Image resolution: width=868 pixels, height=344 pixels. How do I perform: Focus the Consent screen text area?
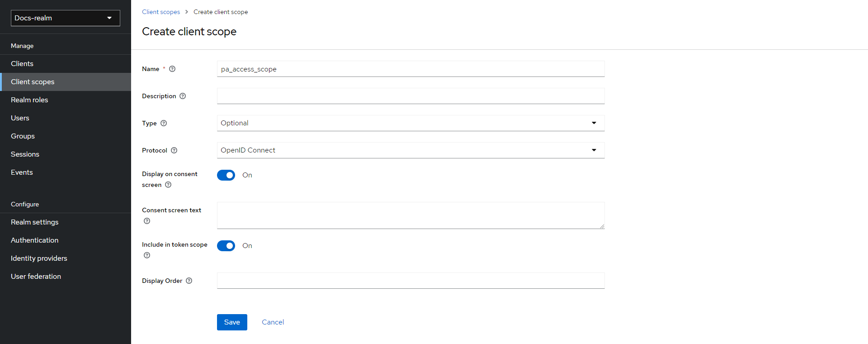click(410, 215)
